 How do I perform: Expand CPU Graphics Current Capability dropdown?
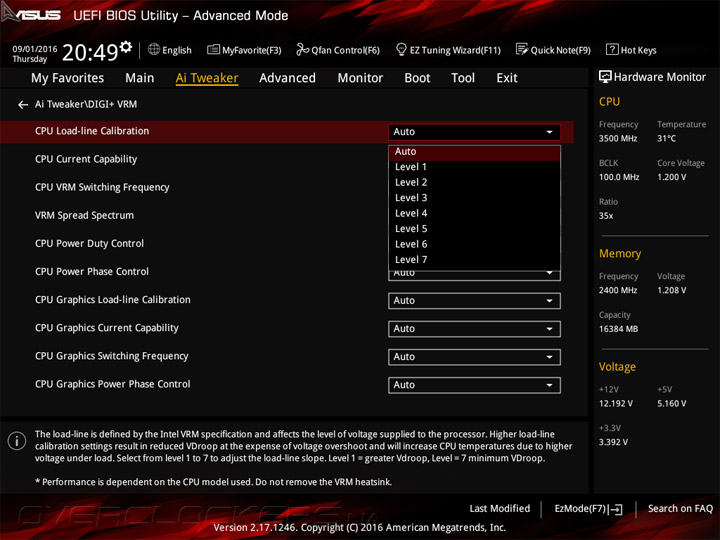click(x=474, y=329)
